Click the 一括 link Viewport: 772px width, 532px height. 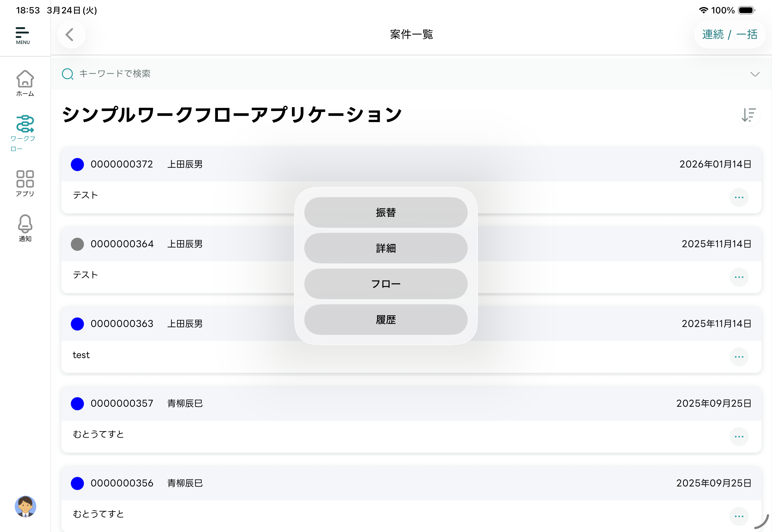tap(747, 34)
